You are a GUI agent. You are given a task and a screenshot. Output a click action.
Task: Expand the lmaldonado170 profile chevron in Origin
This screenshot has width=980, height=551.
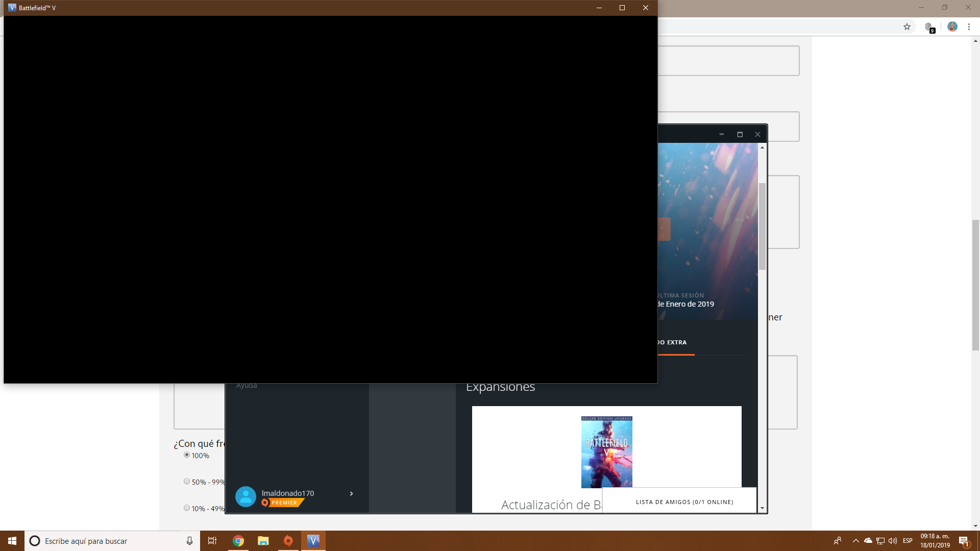pos(351,494)
